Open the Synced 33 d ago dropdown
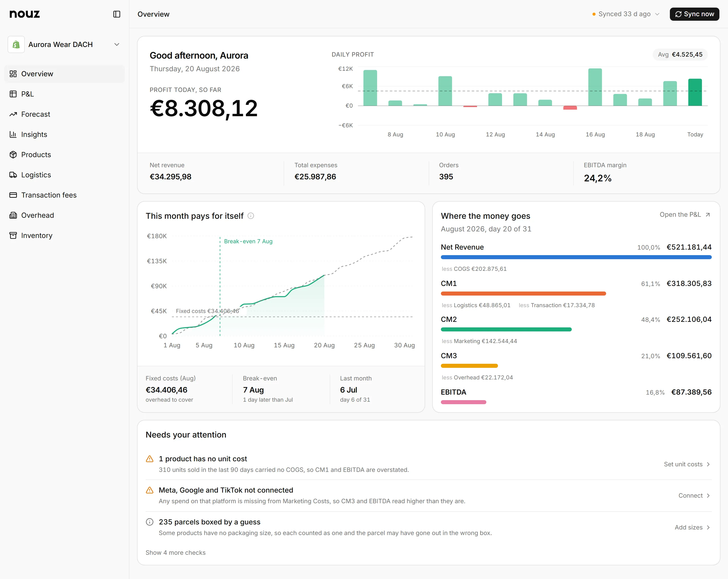 click(626, 14)
